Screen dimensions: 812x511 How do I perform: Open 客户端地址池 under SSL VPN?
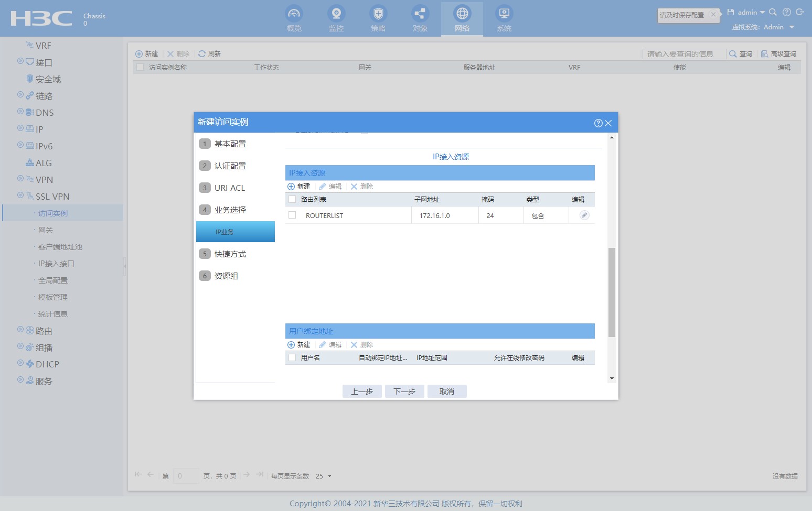tap(60, 247)
